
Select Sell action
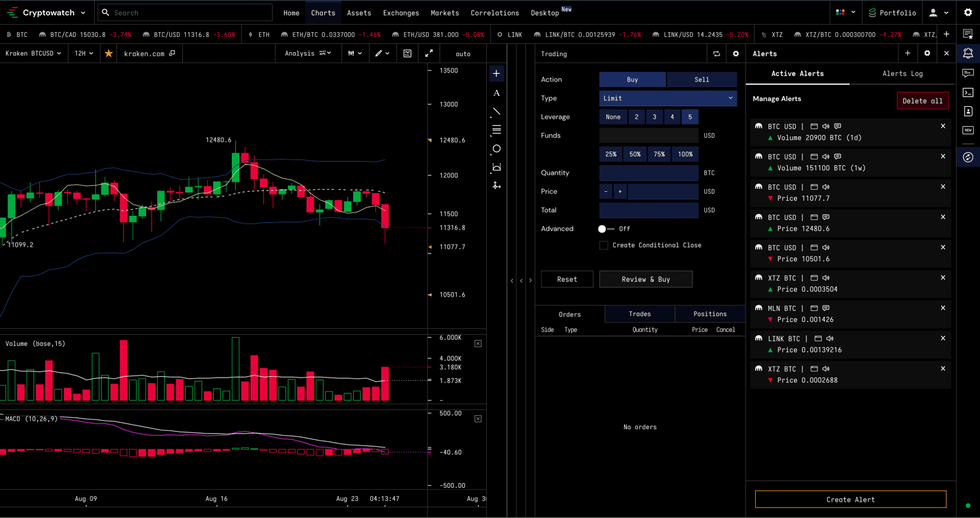tap(702, 79)
